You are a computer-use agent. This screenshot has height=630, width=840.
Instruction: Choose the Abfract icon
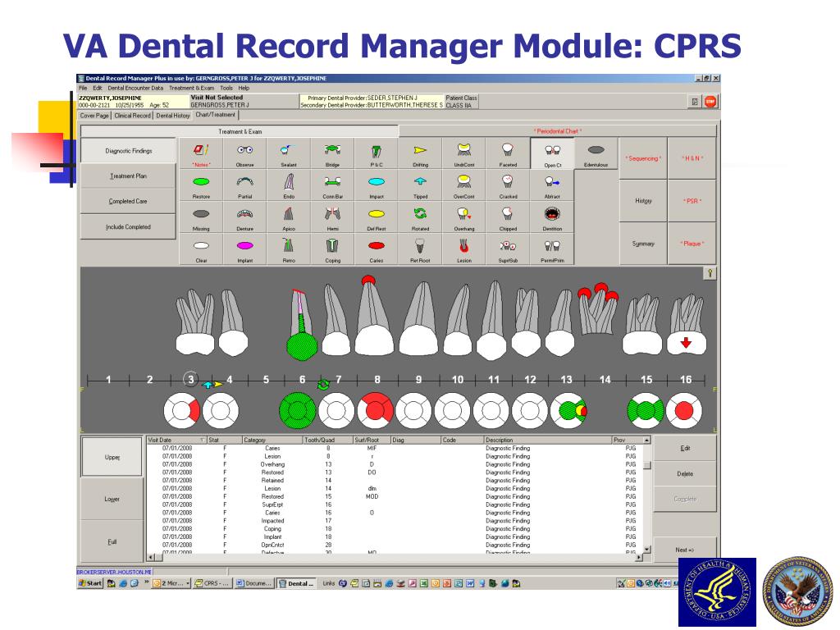point(552,185)
